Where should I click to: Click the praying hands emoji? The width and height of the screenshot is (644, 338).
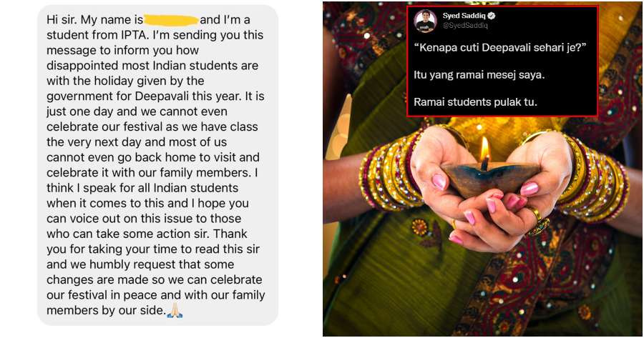tap(175, 311)
